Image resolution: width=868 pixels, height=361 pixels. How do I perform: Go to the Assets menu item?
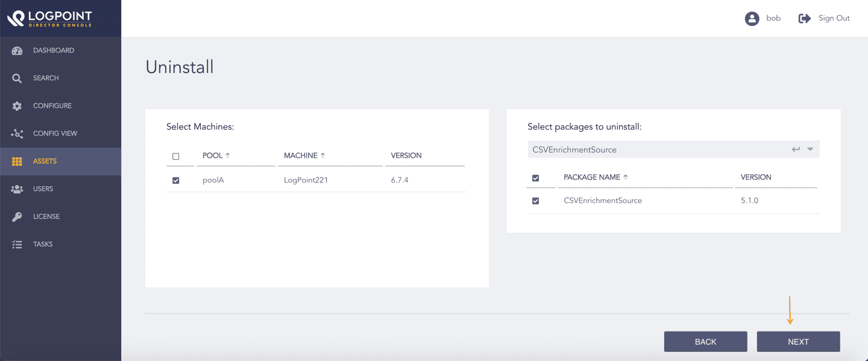(45, 162)
